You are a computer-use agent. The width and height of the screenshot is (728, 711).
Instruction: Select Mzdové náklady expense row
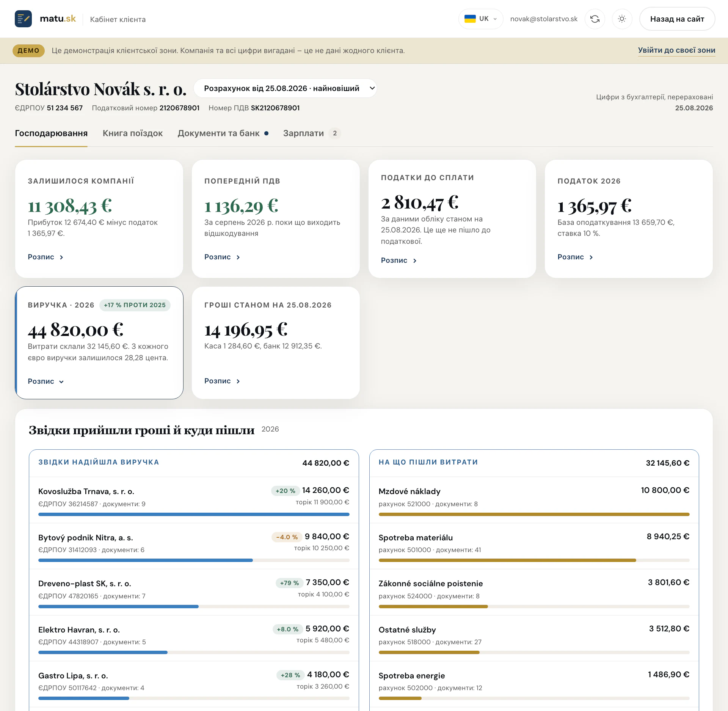click(x=534, y=500)
